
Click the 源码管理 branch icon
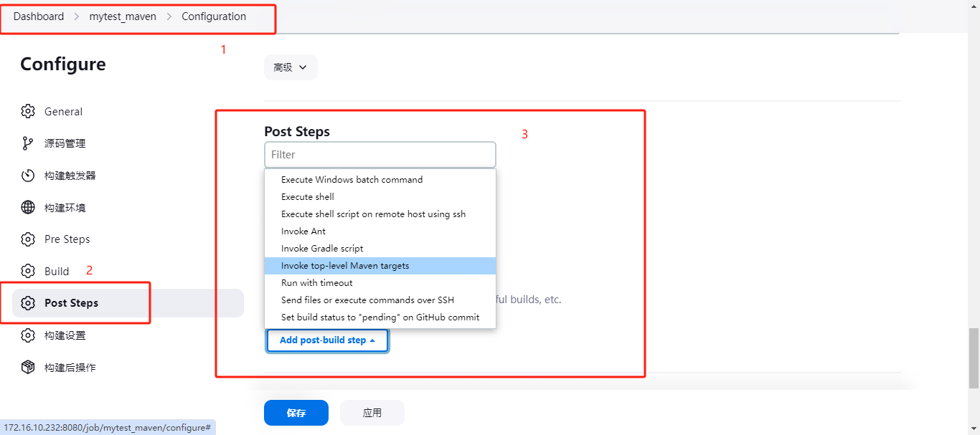point(28,143)
